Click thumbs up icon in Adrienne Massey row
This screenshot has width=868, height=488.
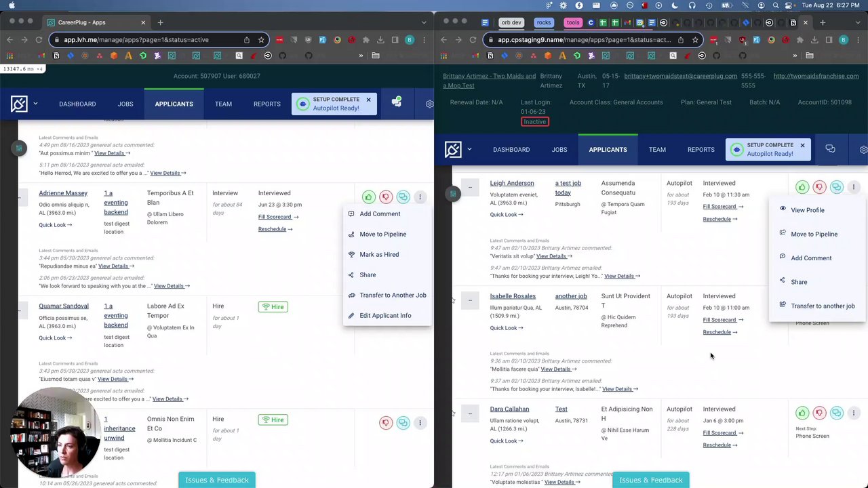click(x=368, y=197)
